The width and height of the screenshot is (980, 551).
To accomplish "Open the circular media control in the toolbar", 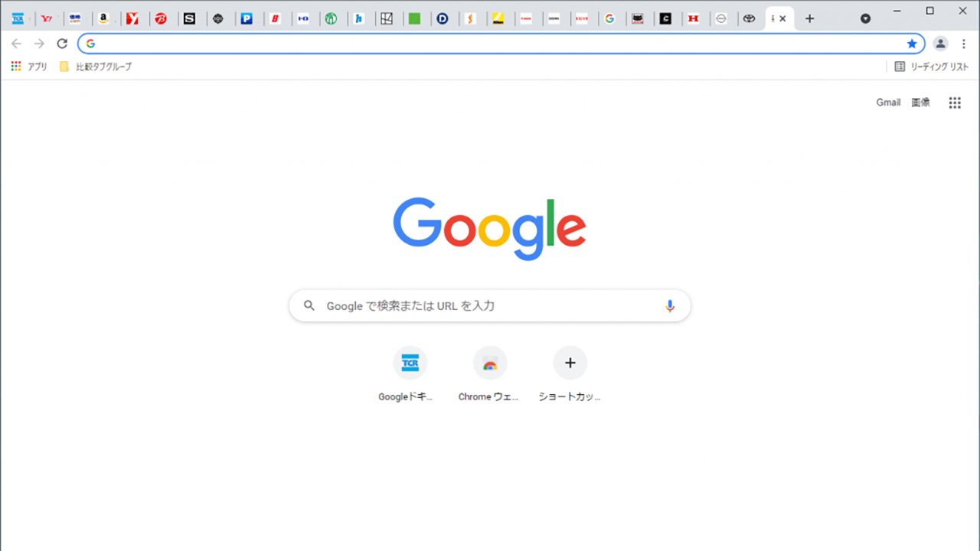I will coord(865,18).
